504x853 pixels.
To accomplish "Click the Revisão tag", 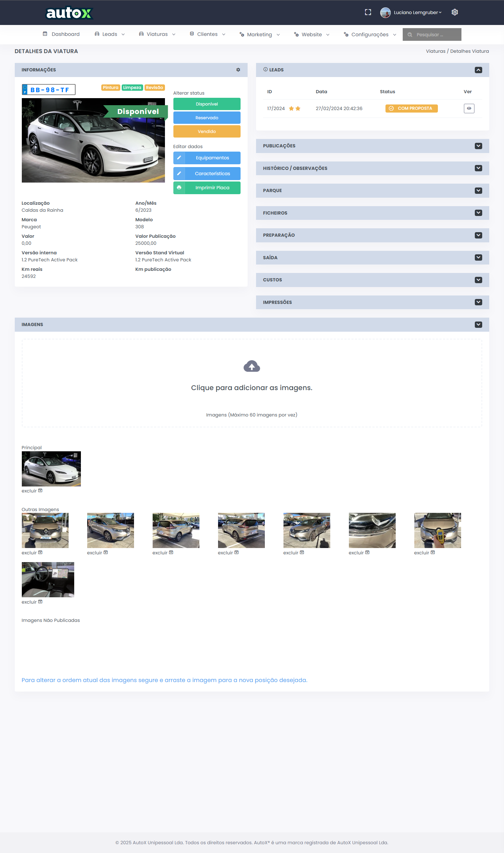I will pyautogui.click(x=154, y=88).
